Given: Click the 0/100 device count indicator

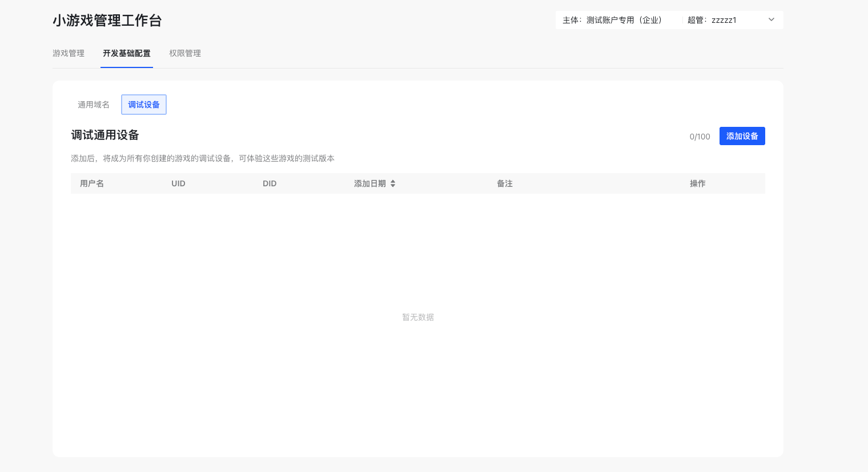Looking at the screenshot, I should click(700, 137).
